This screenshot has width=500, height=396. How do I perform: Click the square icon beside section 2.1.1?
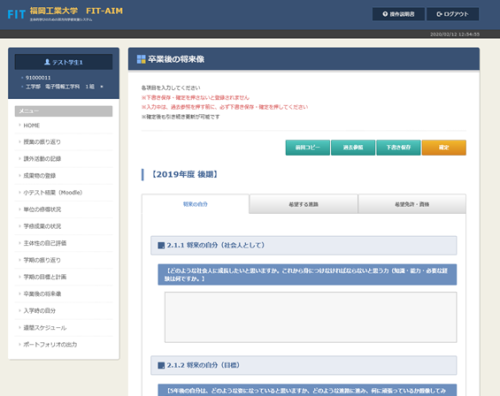(161, 245)
